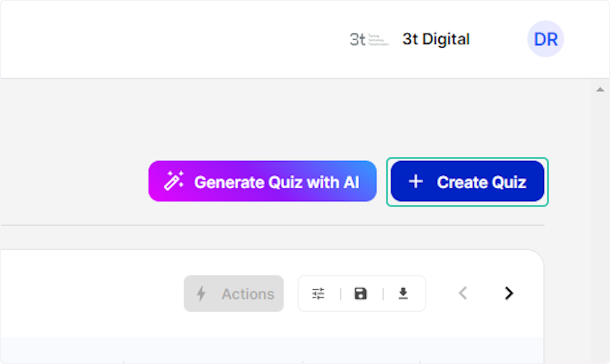
Task: Select the 3t Digital workspace name
Action: click(x=436, y=39)
